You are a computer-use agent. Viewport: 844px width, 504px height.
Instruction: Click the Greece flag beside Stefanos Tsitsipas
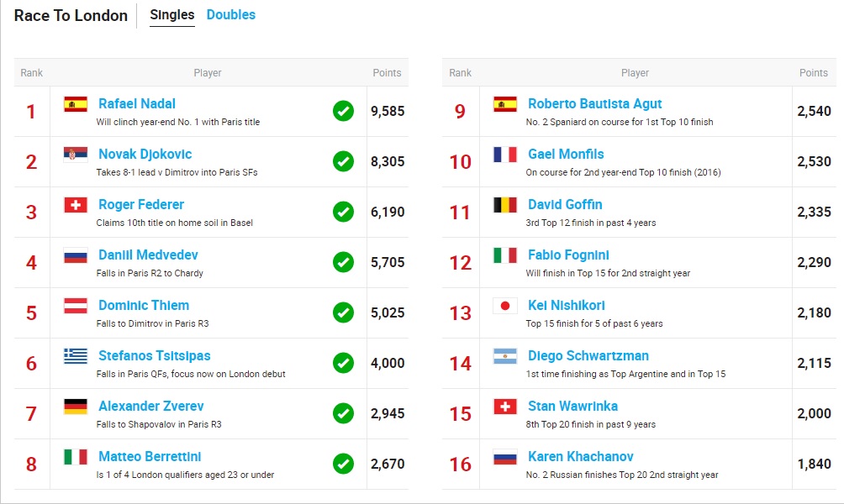pos(76,355)
